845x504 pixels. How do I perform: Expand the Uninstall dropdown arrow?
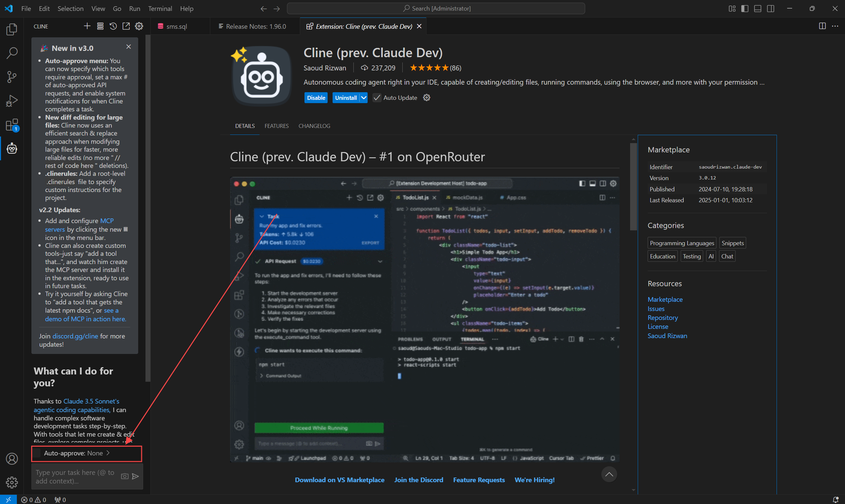[364, 98]
